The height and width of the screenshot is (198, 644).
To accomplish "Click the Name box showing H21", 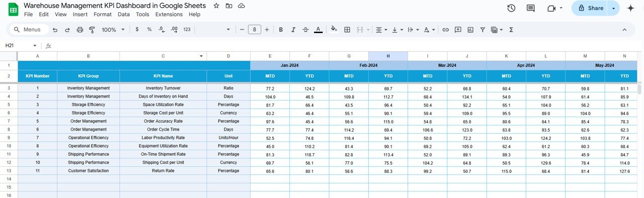I will pos(20,46).
